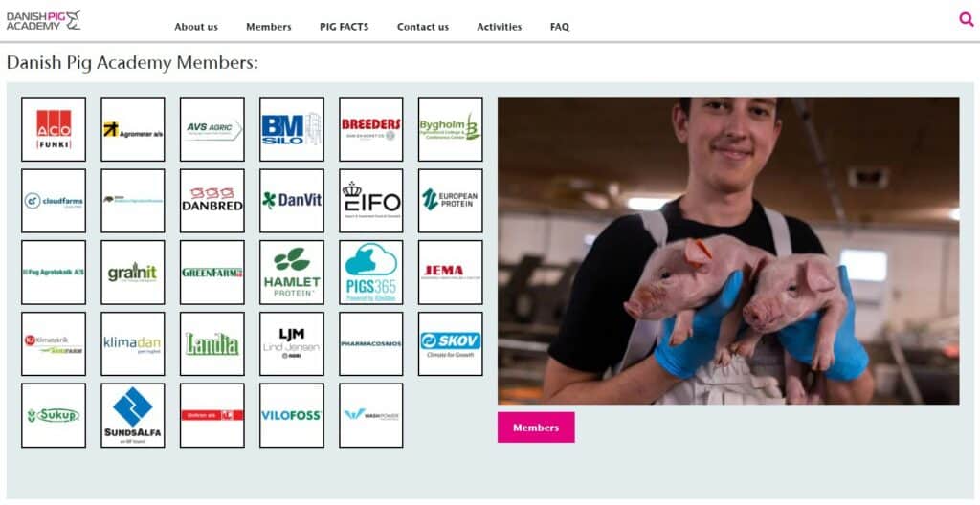Open the FAQ page link

tap(560, 27)
